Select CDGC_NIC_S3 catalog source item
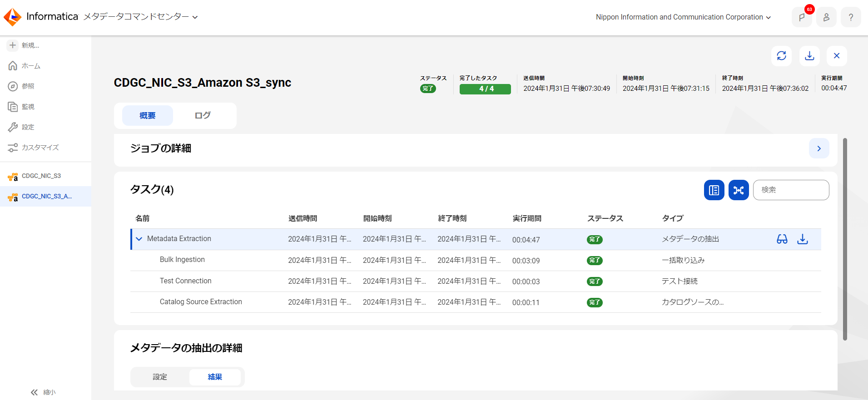 click(x=45, y=176)
